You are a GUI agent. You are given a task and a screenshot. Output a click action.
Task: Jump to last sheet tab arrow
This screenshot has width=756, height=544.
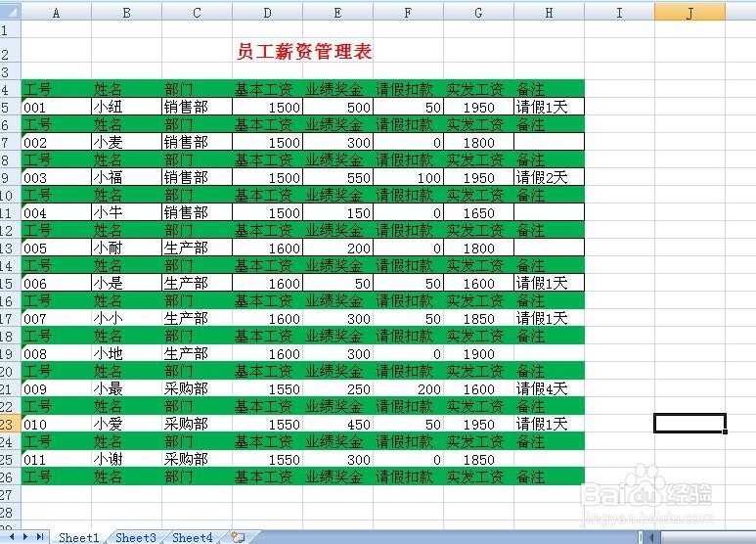tap(40, 536)
